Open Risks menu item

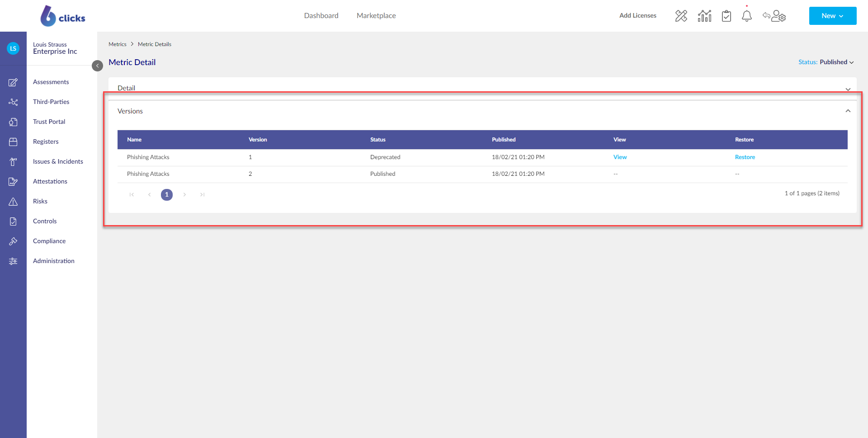click(x=40, y=202)
